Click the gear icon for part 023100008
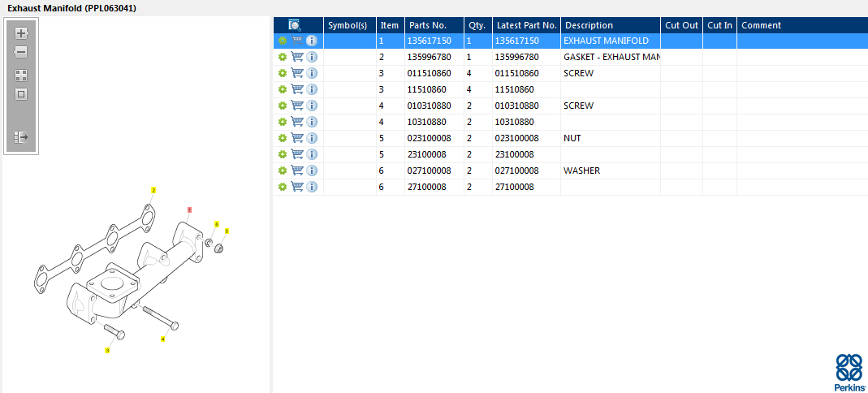This screenshot has width=868, height=393. point(283,138)
